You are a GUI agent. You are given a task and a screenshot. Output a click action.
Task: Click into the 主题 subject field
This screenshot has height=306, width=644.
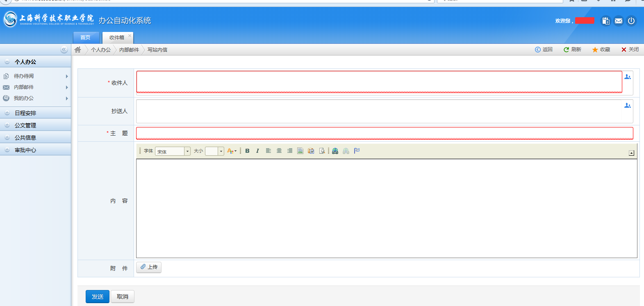pos(384,133)
